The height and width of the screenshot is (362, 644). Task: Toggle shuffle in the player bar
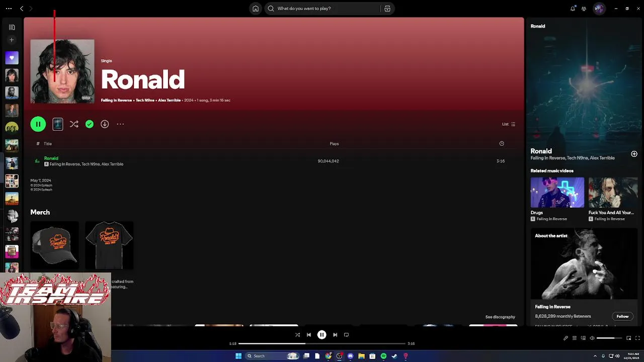pyautogui.click(x=297, y=335)
